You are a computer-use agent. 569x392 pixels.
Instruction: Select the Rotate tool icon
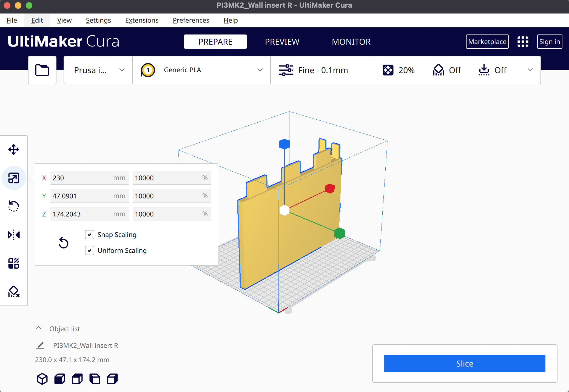tap(13, 206)
